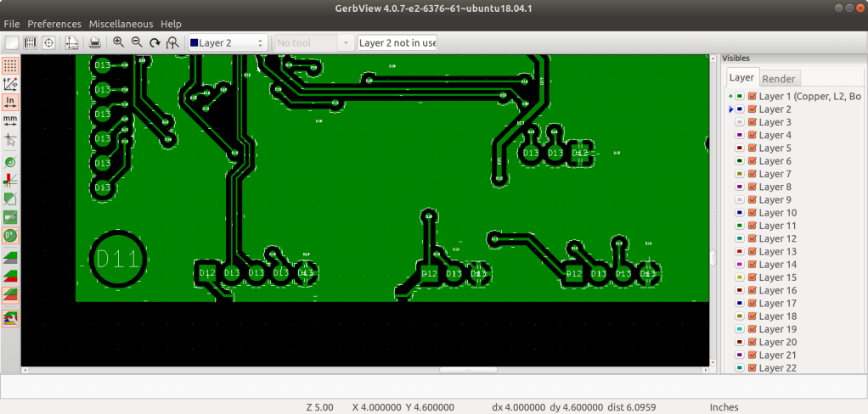Switch to the Render tab
Viewport: 868px width, 414px height.
pos(778,79)
